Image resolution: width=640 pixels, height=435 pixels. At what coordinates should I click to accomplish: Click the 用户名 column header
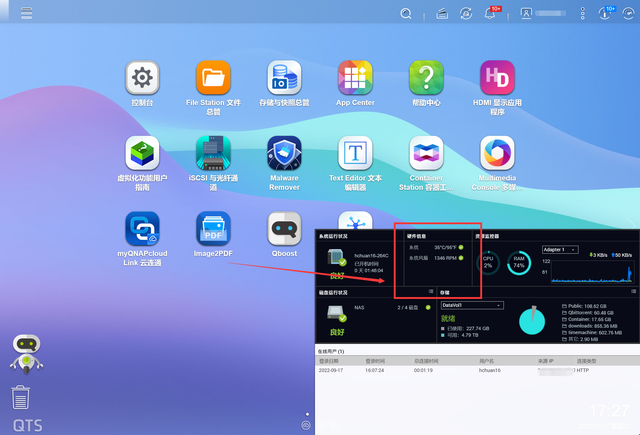point(487,361)
